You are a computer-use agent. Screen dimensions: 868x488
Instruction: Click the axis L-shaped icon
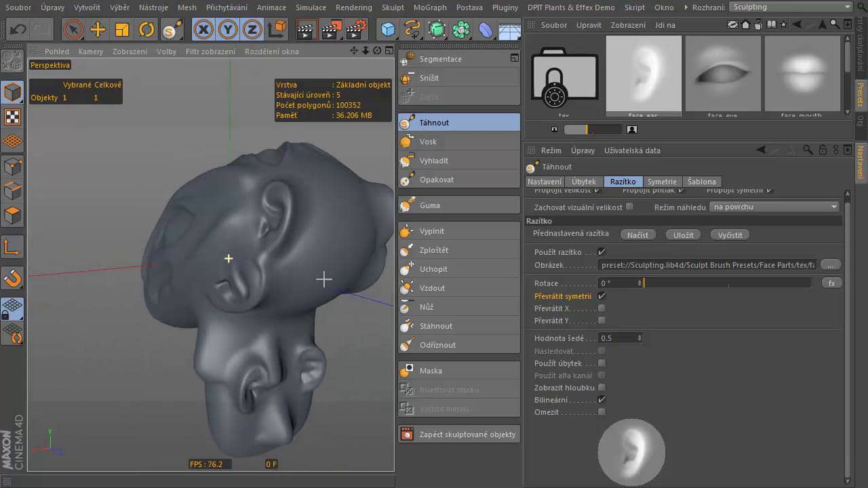(12, 247)
